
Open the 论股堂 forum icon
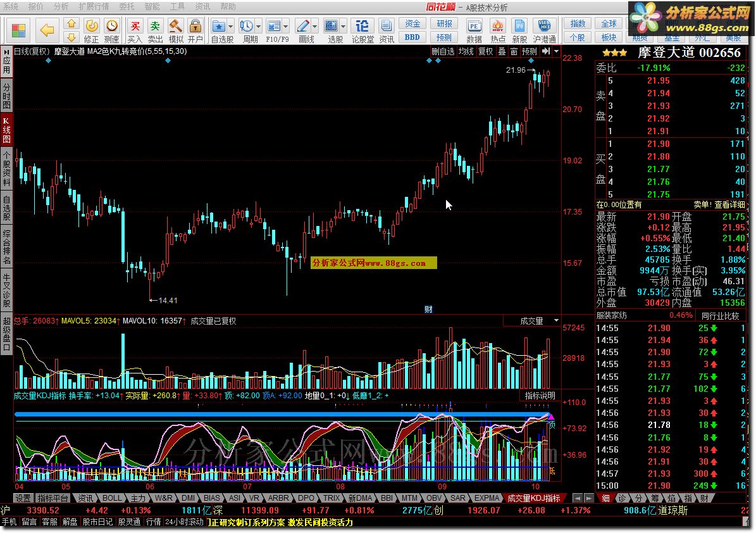(363, 31)
